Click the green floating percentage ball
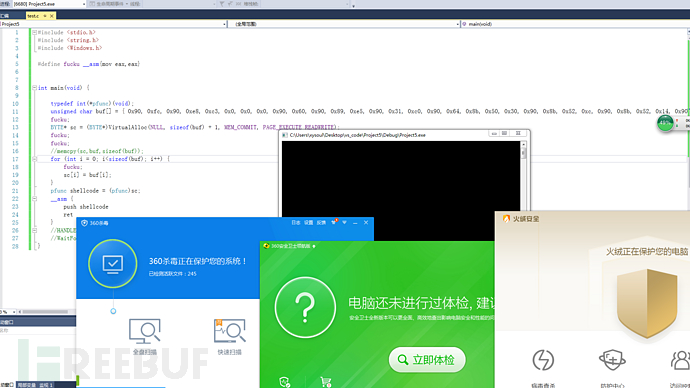 [665, 123]
